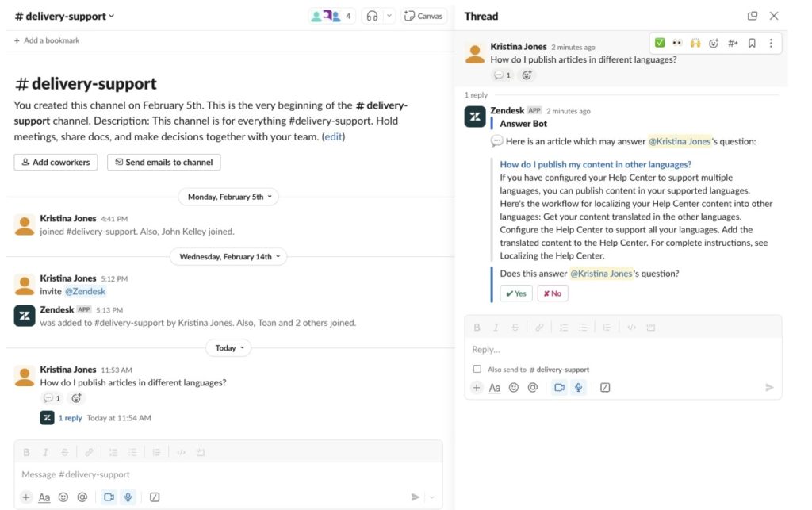The height and width of the screenshot is (510, 812).
Task: Enable 'Also send to # delivery-support' checkbox
Action: pos(477,369)
